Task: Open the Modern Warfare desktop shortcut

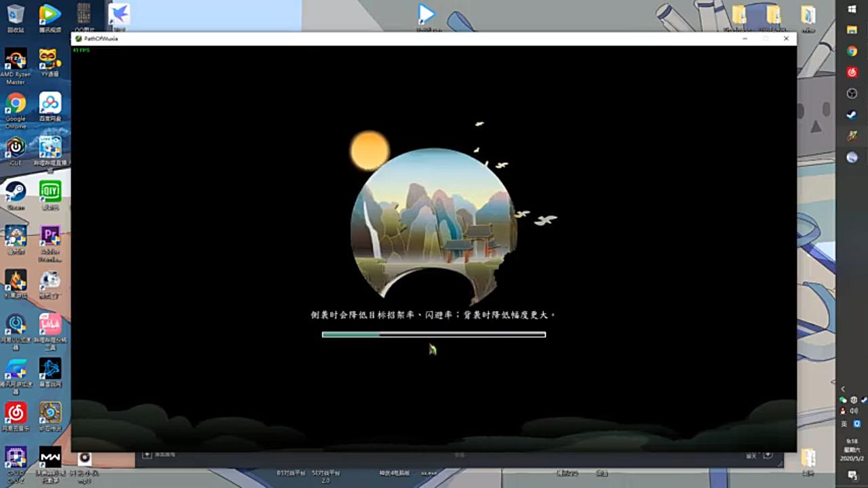Action: pos(50,464)
